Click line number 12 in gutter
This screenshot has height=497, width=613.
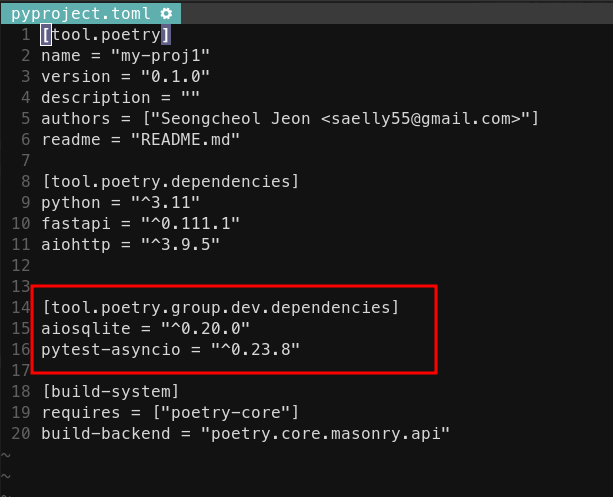pyautogui.click(x=21, y=266)
